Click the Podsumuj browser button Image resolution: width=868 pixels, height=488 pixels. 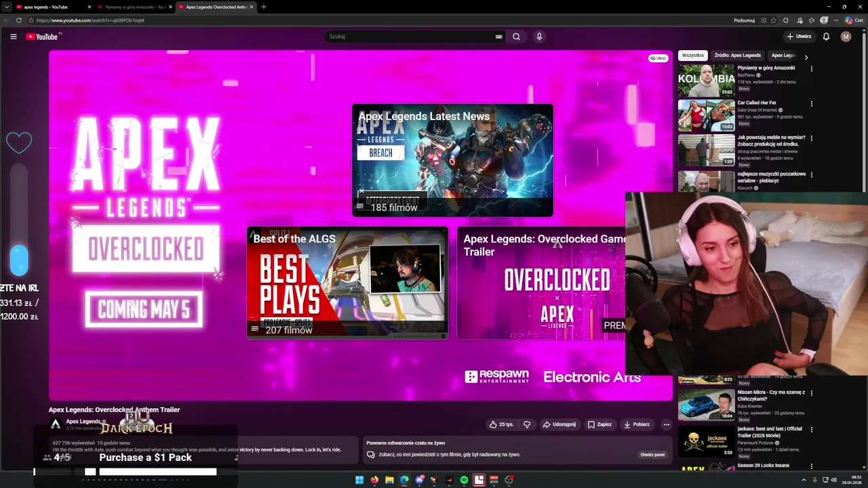click(744, 20)
